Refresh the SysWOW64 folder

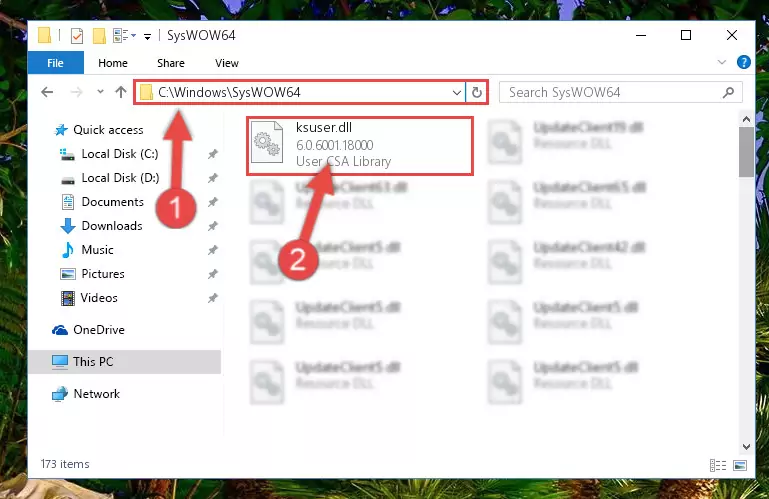pyautogui.click(x=477, y=92)
